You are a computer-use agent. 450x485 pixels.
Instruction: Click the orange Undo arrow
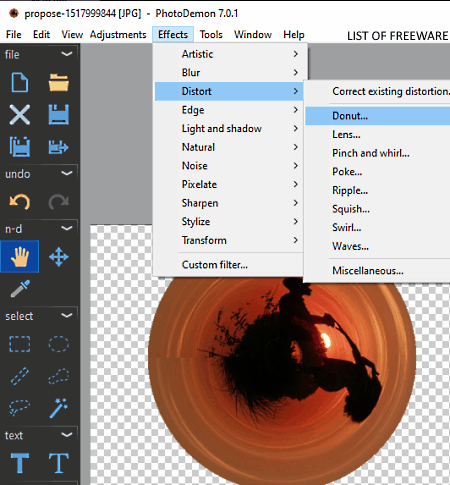(x=20, y=202)
